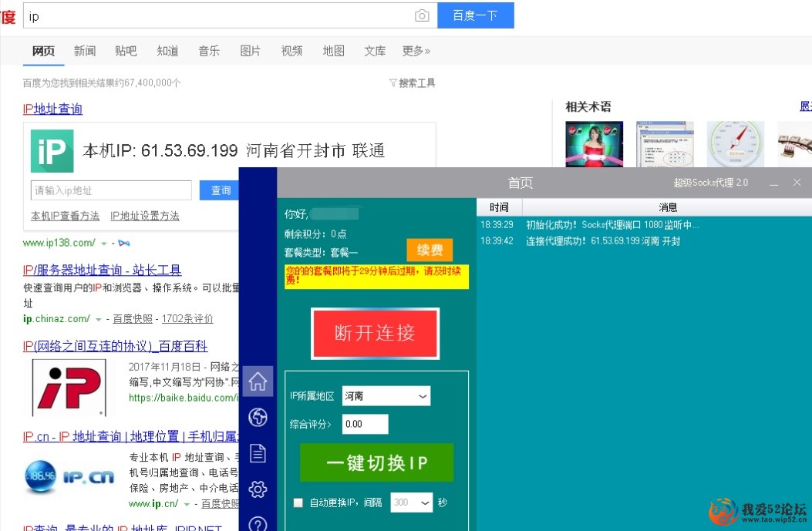This screenshot has height=531, width=812.
Task: Expand the ip.chinaz.com result arrow
Action: coord(99,319)
